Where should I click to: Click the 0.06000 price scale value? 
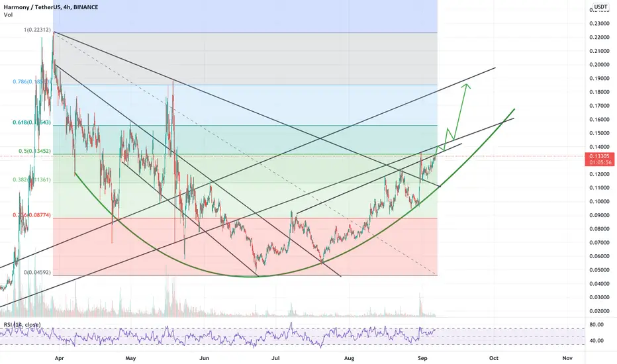click(599, 256)
